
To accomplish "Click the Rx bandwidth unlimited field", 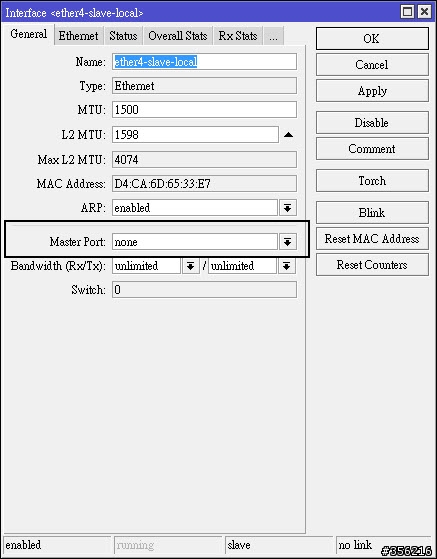I will (146, 266).
